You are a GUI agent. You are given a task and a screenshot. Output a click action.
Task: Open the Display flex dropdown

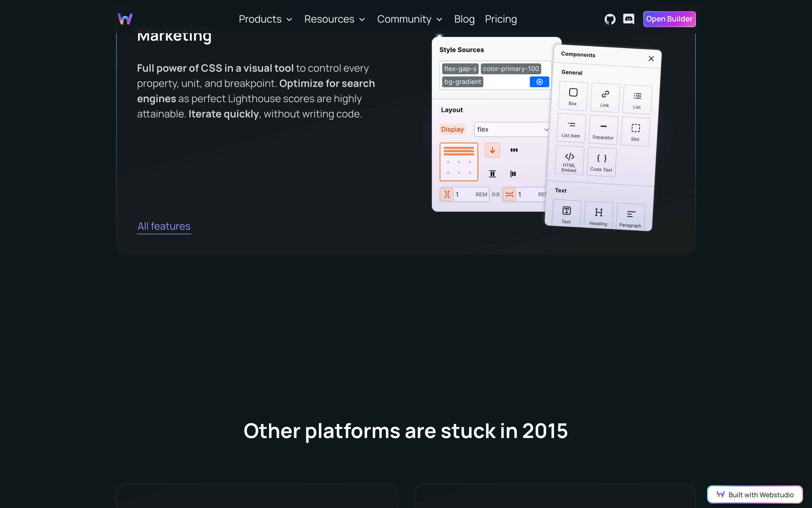(x=512, y=129)
